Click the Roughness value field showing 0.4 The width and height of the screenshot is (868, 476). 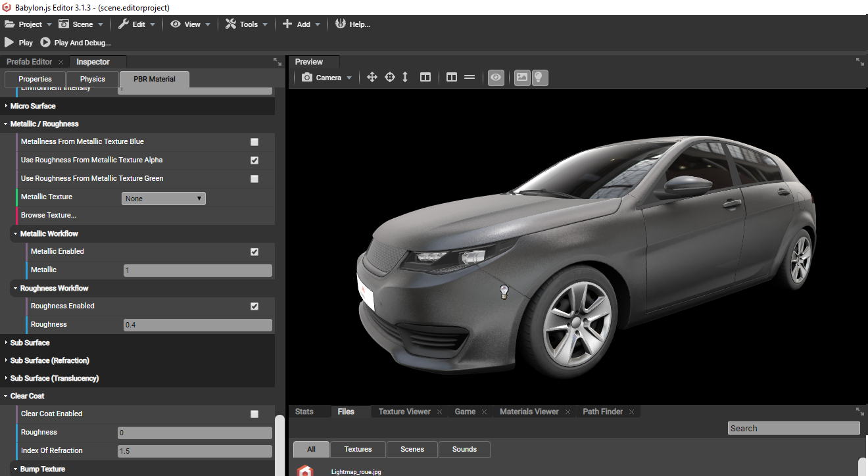pos(197,324)
